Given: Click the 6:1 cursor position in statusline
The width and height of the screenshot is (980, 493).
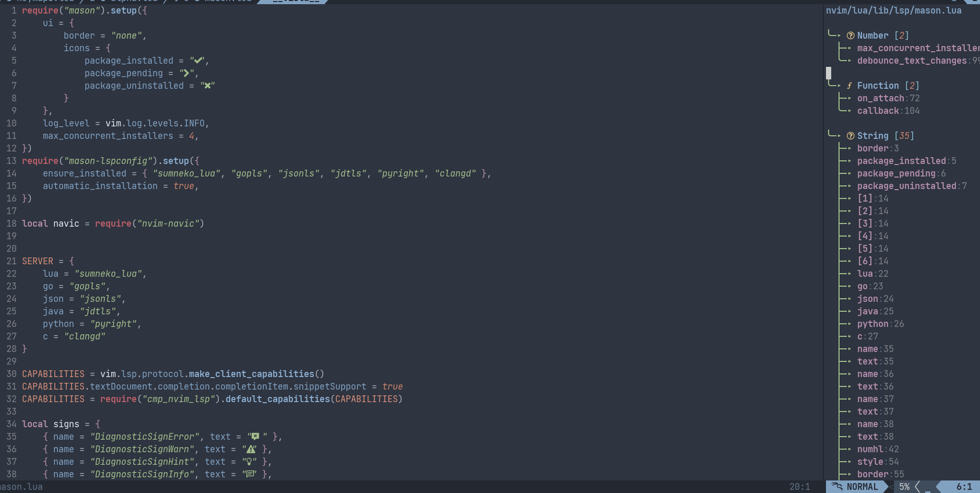Looking at the screenshot, I should [x=964, y=487].
